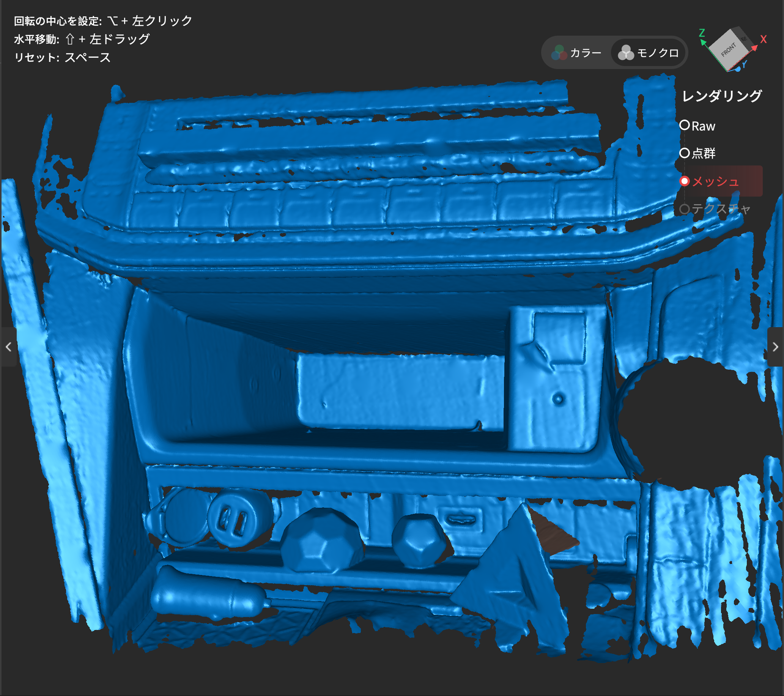The image size is (784, 696).
Task: Click the レンダリング panel heading
Action: click(721, 96)
